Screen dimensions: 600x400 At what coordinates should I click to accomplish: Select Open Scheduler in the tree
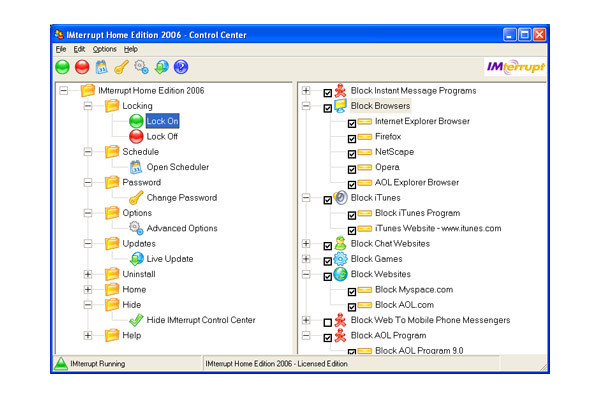point(178,167)
